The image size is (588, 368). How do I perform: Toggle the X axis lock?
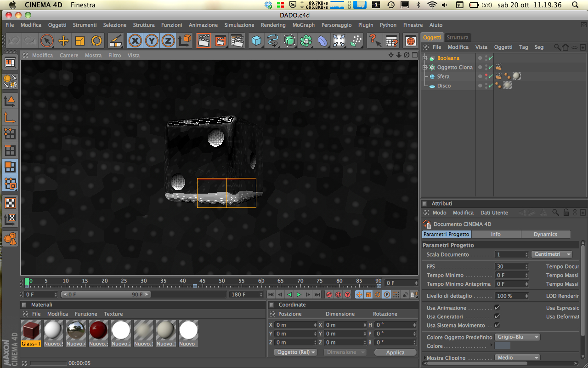click(135, 41)
